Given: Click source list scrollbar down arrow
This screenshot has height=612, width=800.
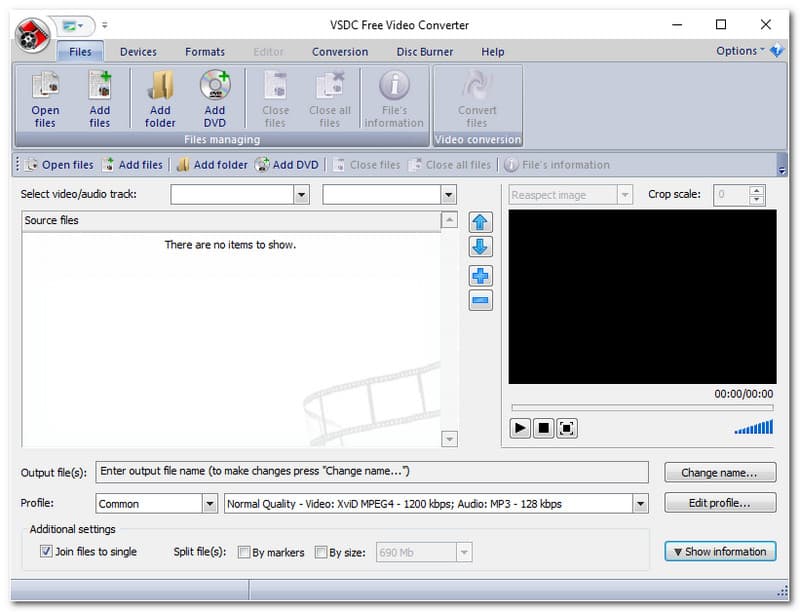Looking at the screenshot, I should click(x=449, y=439).
